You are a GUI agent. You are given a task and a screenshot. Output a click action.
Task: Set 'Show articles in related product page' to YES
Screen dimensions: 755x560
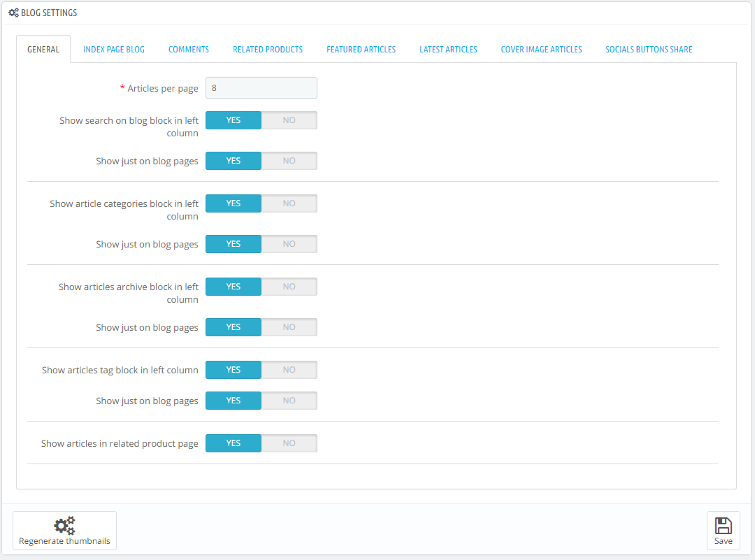click(x=233, y=443)
